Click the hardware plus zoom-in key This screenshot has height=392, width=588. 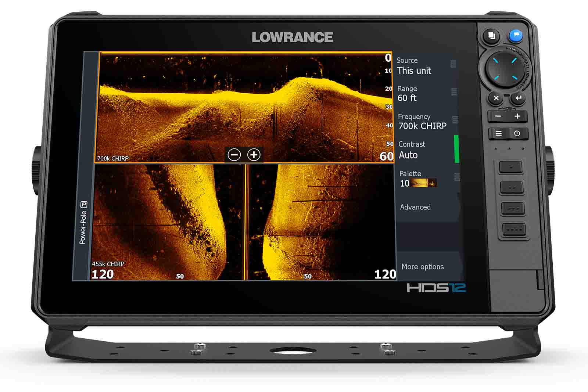[517, 116]
